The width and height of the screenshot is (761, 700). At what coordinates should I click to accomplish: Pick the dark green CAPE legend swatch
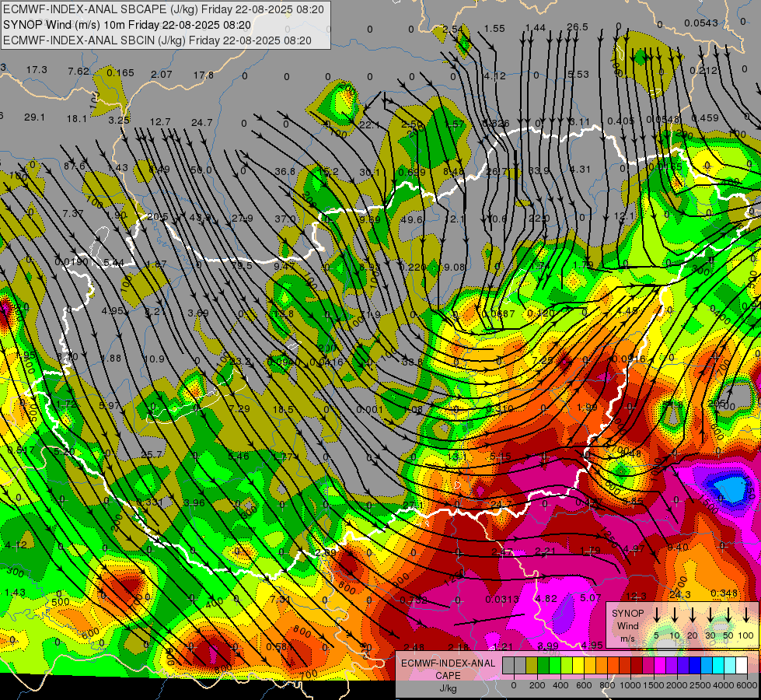[x=543, y=666]
